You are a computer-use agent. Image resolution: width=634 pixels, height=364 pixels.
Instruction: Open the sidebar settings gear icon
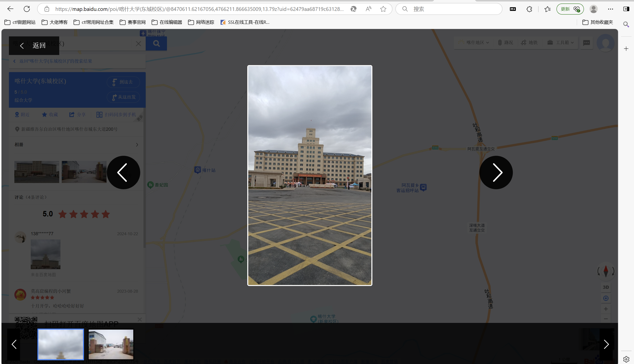point(626,359)
